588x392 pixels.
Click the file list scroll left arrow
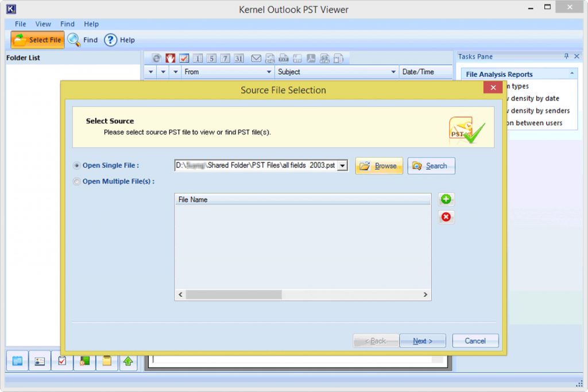point(180,294)
